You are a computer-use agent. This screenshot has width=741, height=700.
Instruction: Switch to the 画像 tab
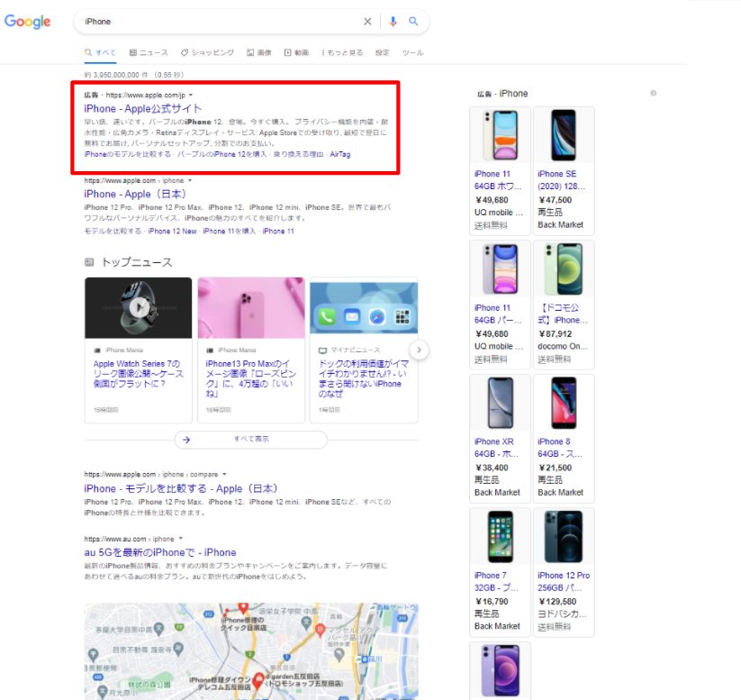259,52
